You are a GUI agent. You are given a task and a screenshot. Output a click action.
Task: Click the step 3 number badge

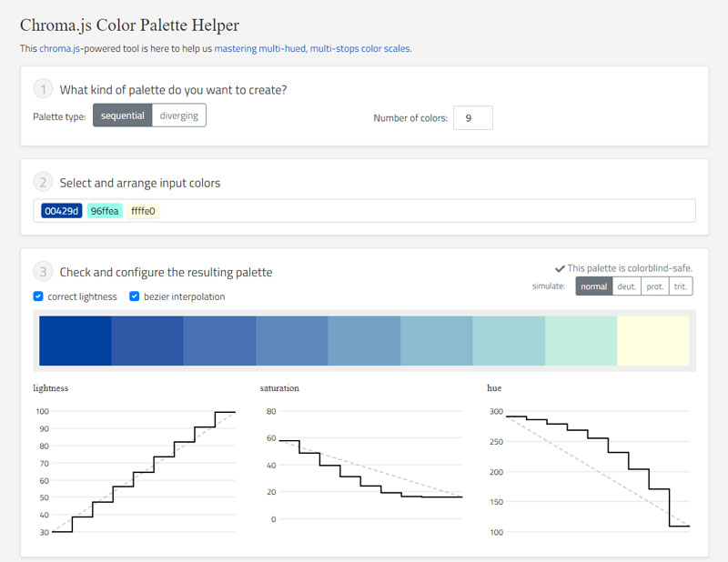(x=43, y=272)
